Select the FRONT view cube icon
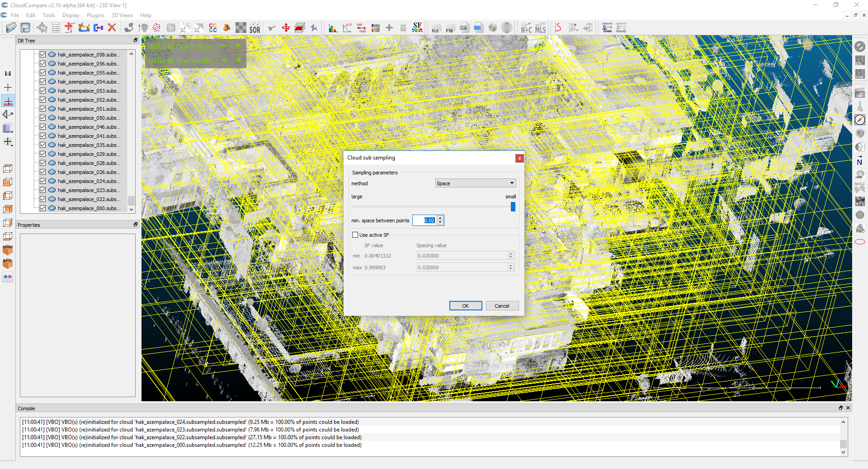868x469 pixels. 8,250
